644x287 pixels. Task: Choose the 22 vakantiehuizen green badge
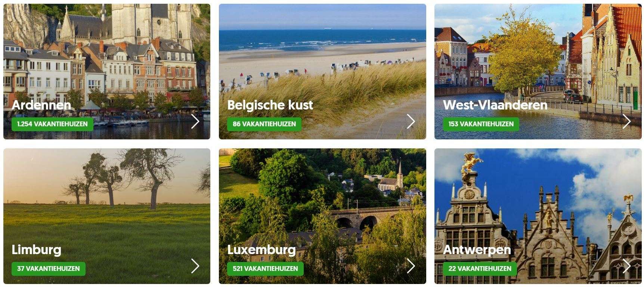[480, 269]
